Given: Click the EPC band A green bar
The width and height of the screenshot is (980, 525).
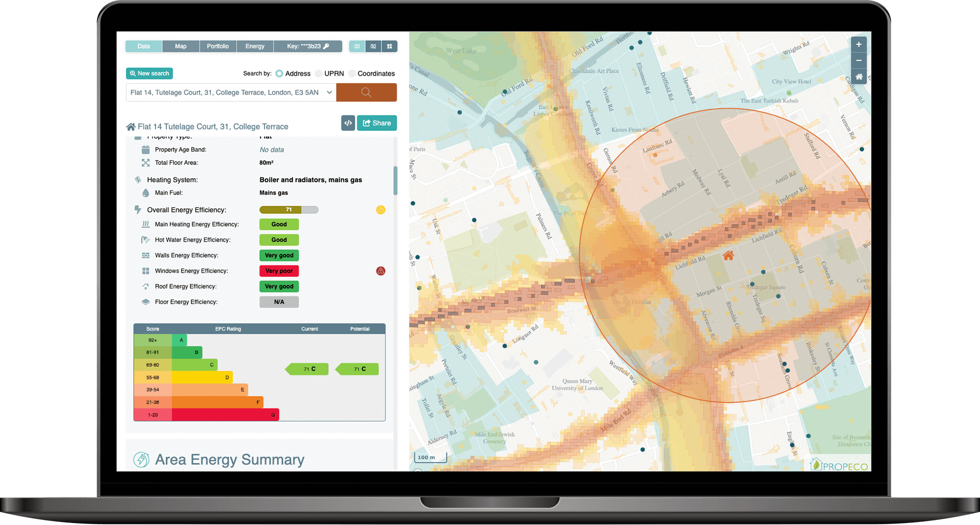Looking at the screenshot, I should 180,340.
